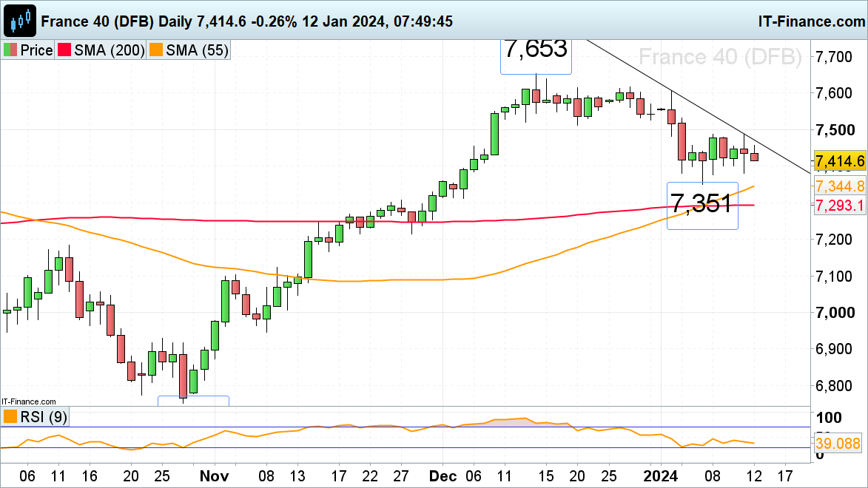868x488 pixels.
Task: Click the 27 date axis label
Action: [401, 476]
